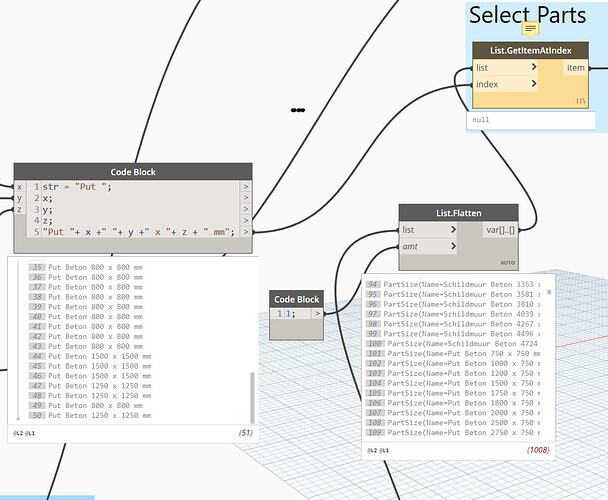This screenshot has height=500, width=608.
Task: Click the List.Flatten preview scrollbar thumb
Action: pyautogui.click(x=549, y=292)
